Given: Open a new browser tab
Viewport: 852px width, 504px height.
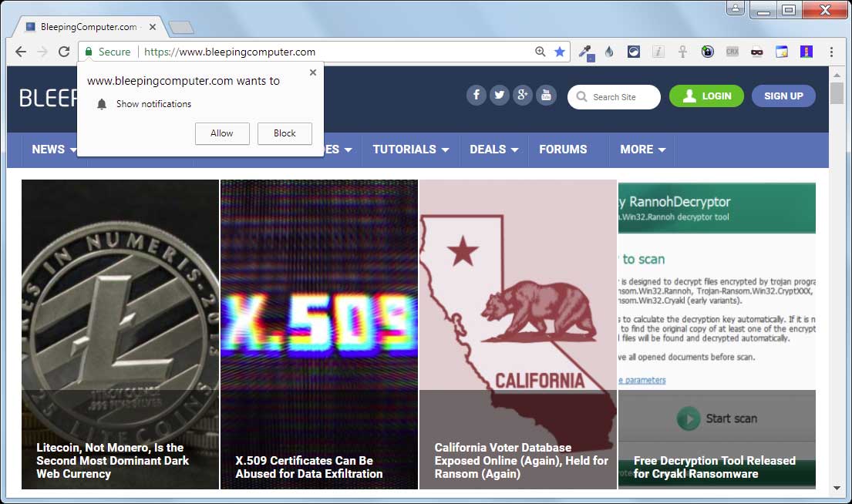Looking at the screenshot, I should click(x=181, y=27).
